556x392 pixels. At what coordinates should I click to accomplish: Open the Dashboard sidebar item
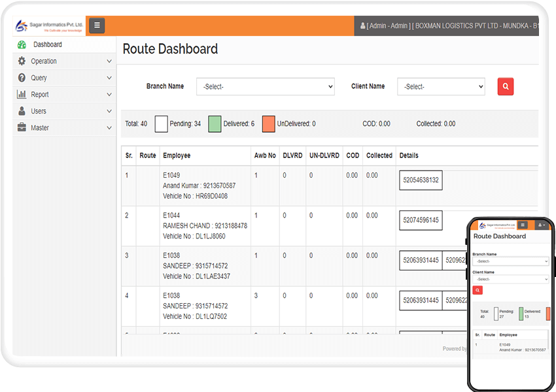coord(48,44)
